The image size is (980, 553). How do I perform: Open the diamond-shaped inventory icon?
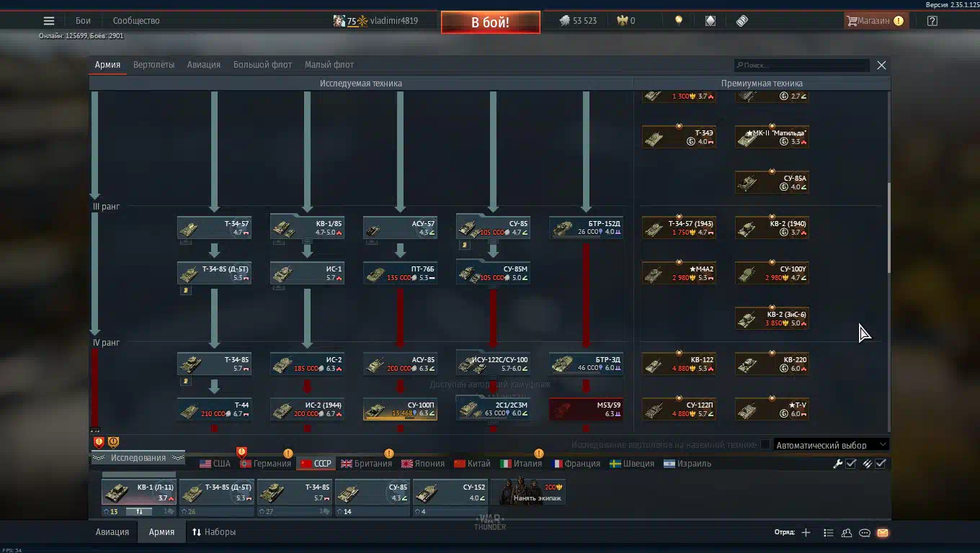[710, 21]
